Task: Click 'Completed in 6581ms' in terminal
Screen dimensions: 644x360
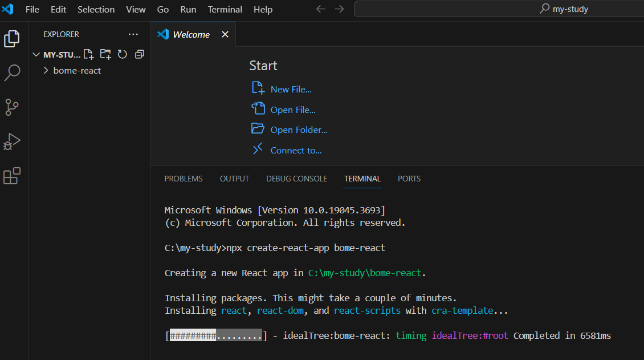Action: coord(562,336)
